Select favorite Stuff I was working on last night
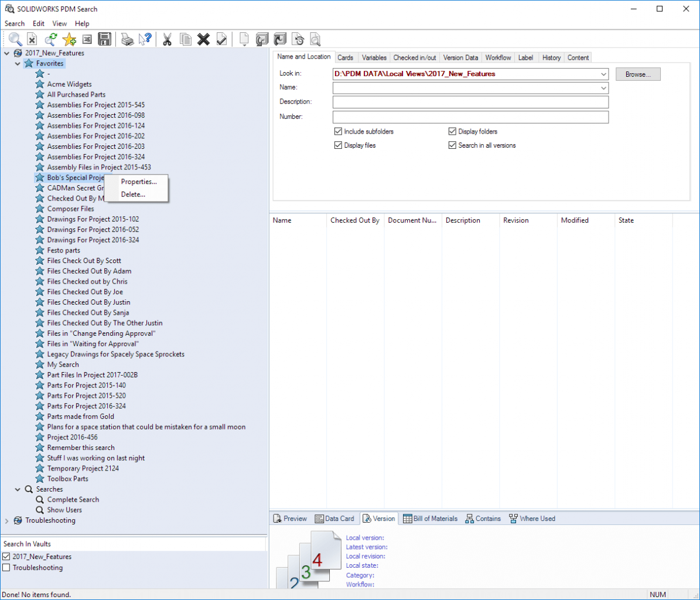 click(96, 458)
